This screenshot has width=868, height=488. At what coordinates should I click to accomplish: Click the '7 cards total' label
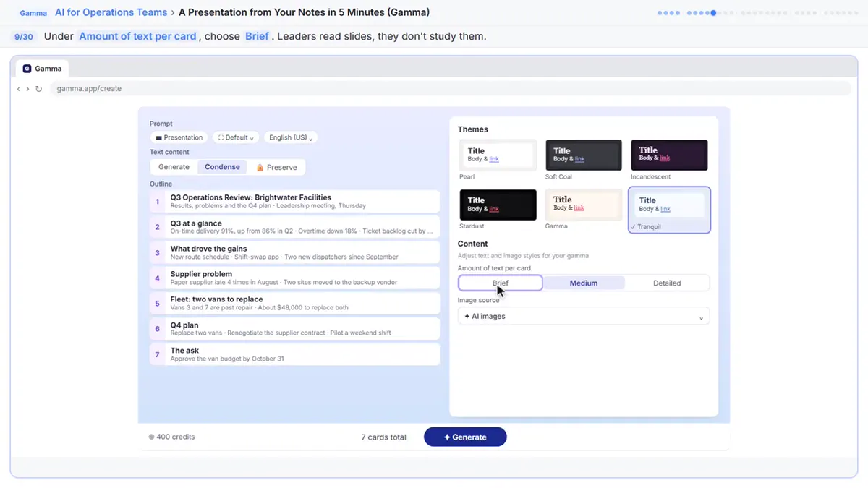[x=383, y=437]
